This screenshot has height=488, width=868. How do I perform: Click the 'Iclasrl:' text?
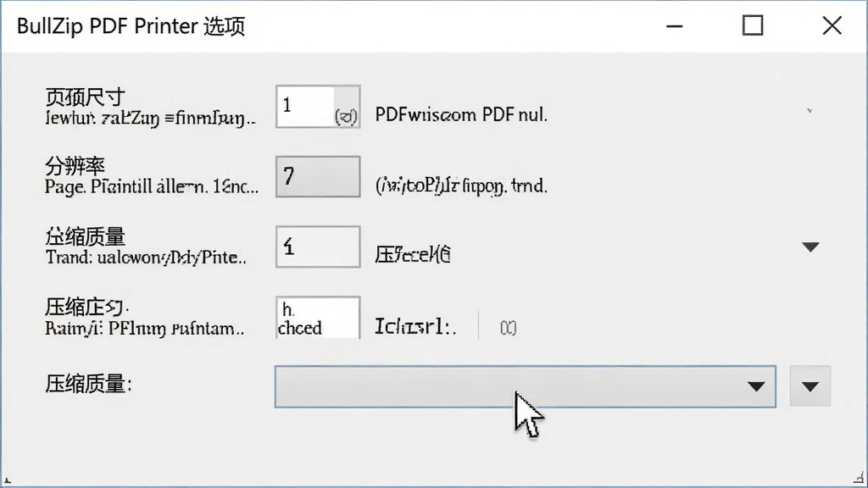(x=415, y=326)
